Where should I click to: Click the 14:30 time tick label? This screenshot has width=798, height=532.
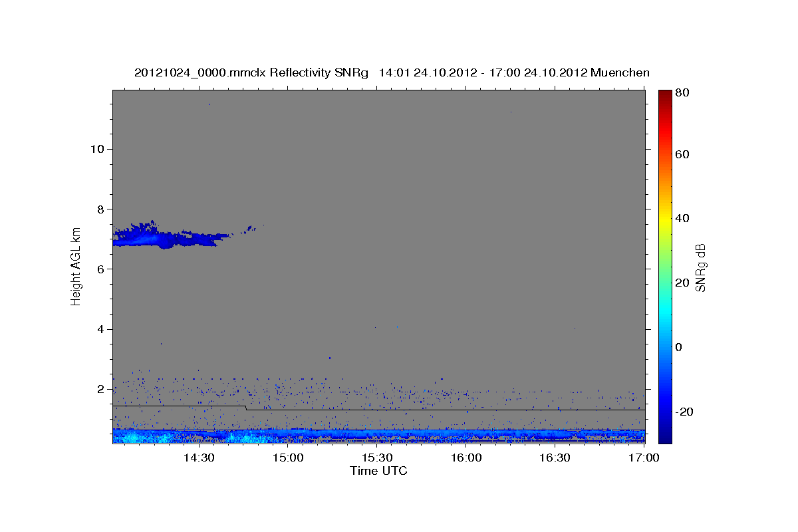tap(198, 458)
